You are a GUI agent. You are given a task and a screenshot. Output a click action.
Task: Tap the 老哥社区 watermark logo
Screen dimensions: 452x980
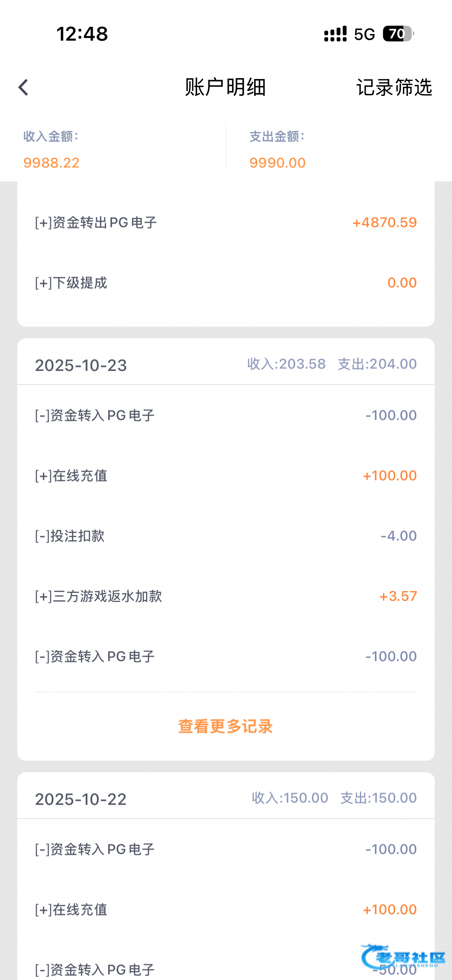pyautogui.click(x=403, y=957)
